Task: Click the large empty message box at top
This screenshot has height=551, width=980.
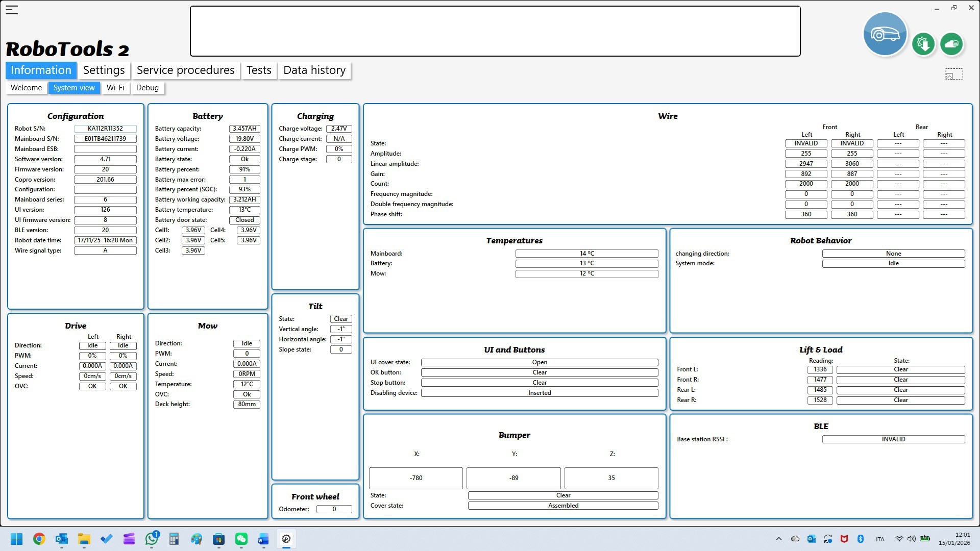Action: [x=495, y=31]
